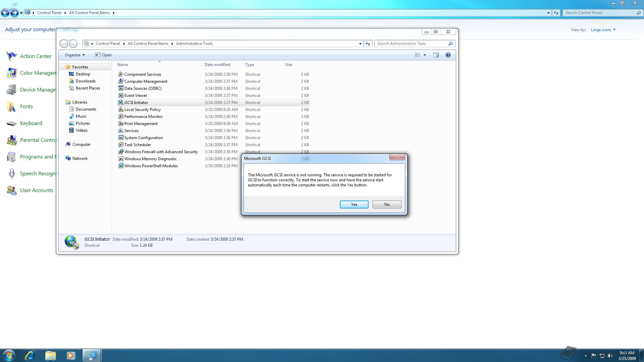Expand the change view options arrow
The image size is (644, 362).
(425, 55)
